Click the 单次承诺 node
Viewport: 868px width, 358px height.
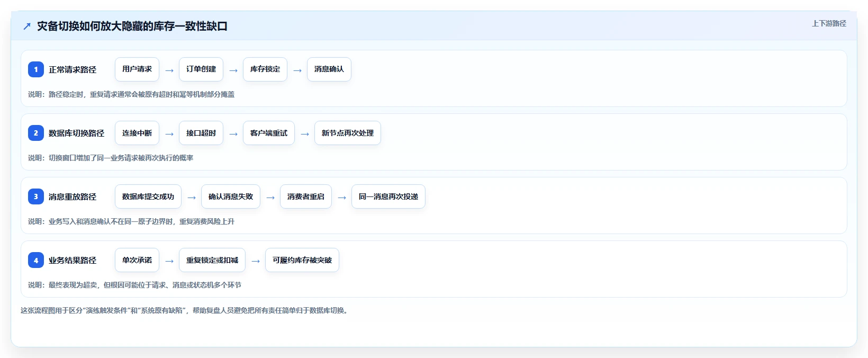pos(137,260)
